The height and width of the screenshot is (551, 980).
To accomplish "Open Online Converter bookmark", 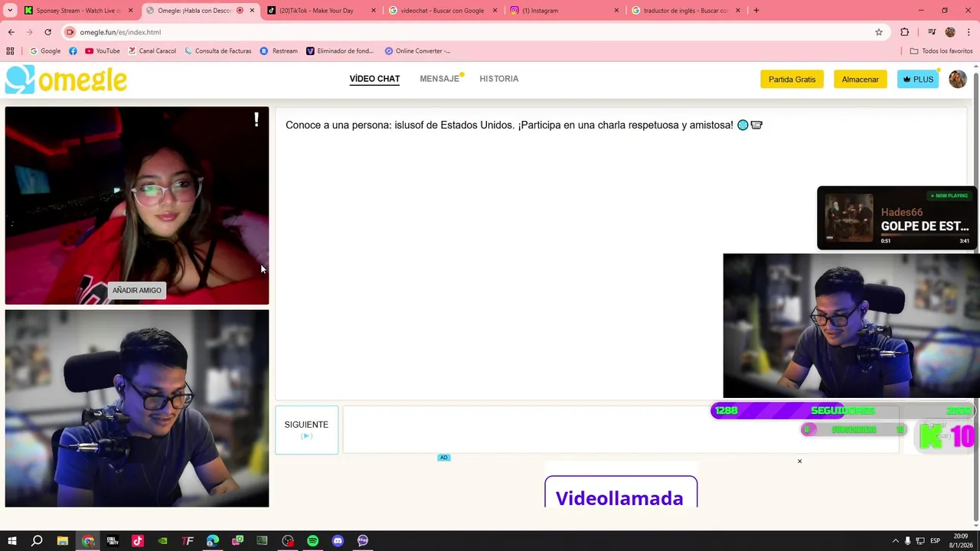I will click(418, 51).
